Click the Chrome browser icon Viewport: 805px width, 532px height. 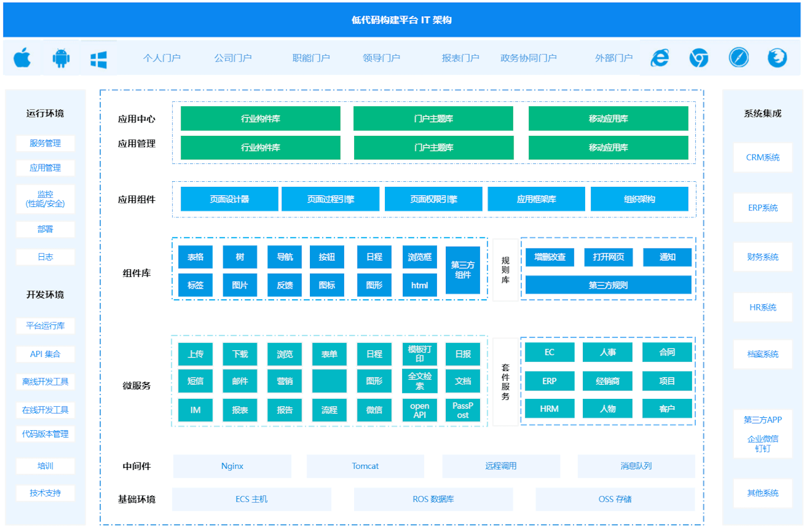(x=699, y=58)
